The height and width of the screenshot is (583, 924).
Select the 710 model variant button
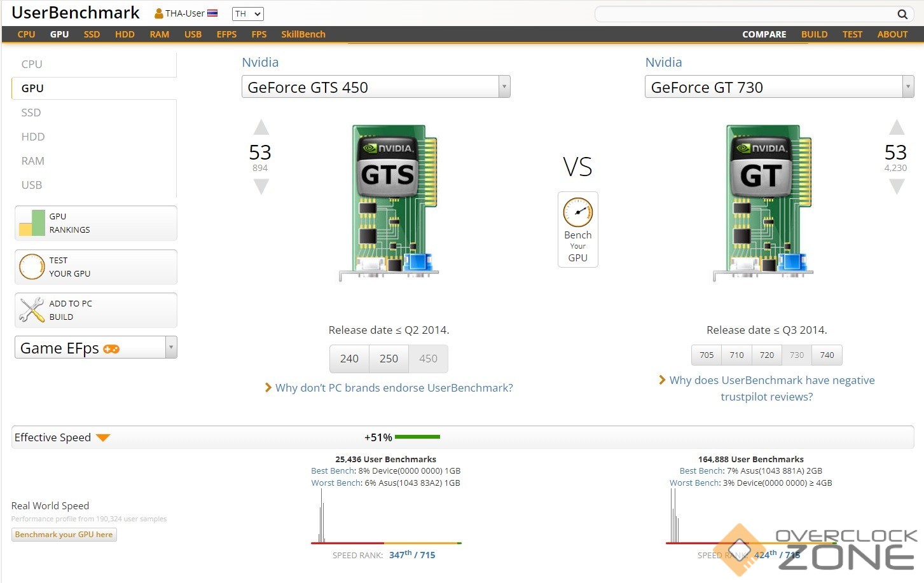[736, 355]
